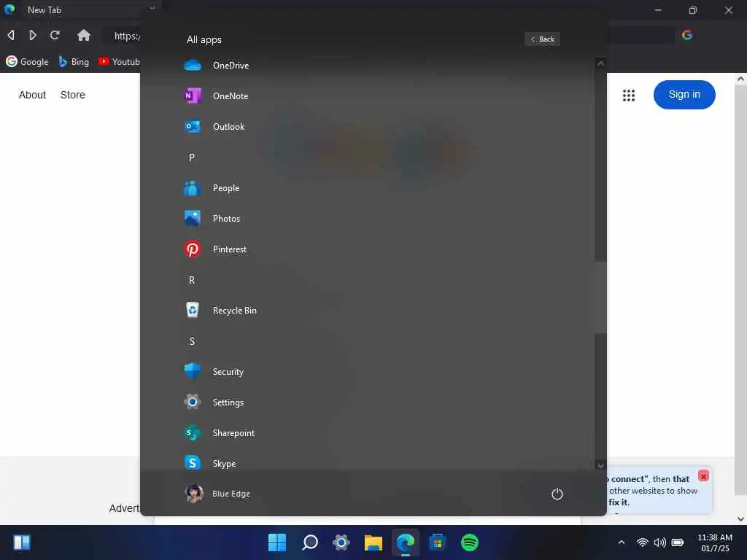
Task: Open the Google apps grid icon
Action: 628,96
